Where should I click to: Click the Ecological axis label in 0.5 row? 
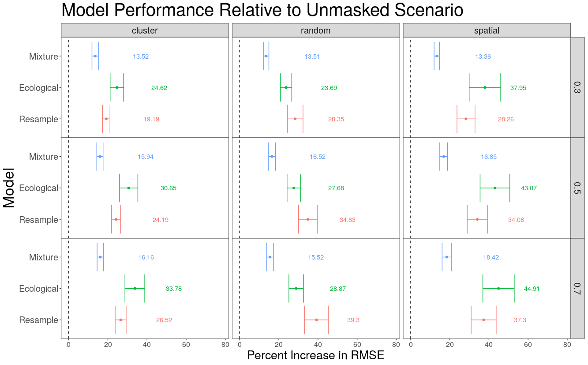[x=38, y=188]
